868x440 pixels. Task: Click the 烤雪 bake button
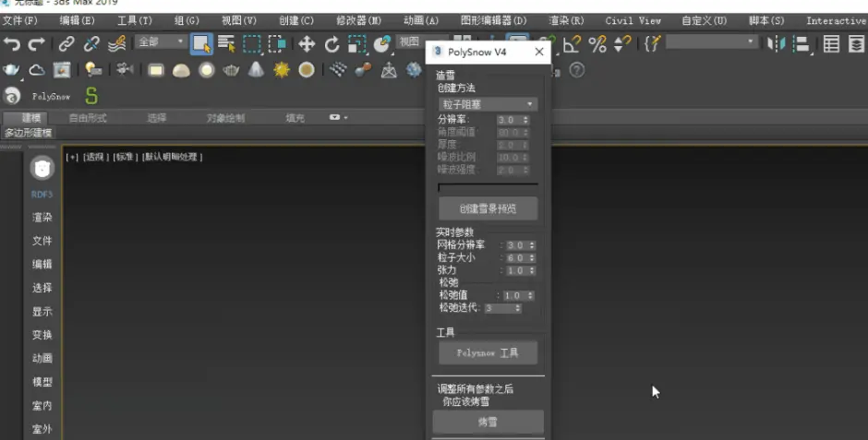[488, 422]
